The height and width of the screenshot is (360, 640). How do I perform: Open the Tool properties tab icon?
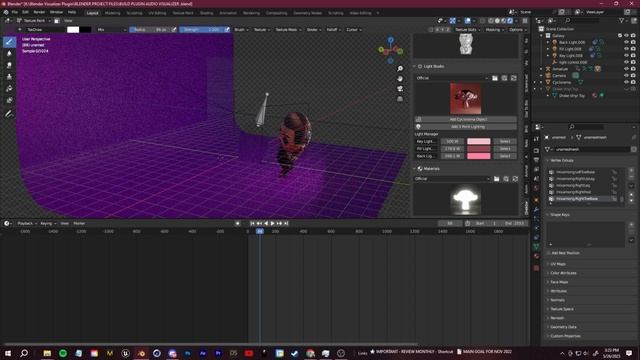[536, 139]
